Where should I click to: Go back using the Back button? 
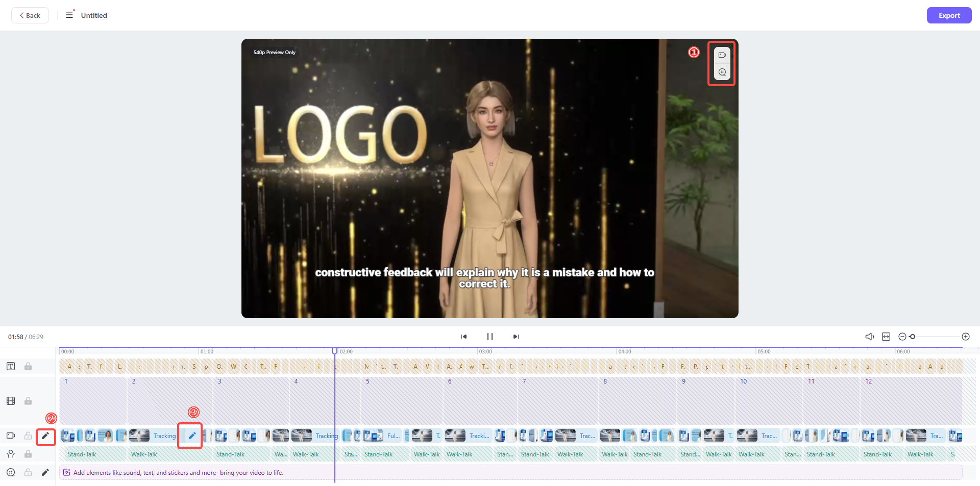pos(30,15)
